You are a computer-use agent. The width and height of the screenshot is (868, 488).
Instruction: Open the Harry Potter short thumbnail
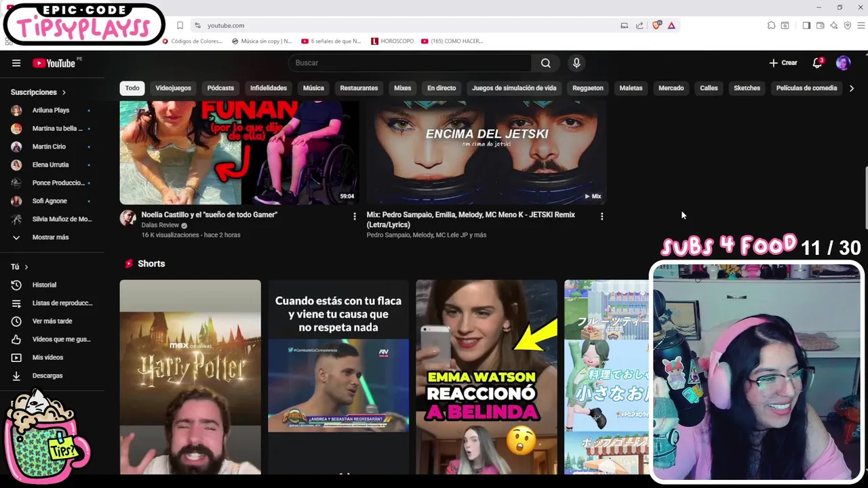tap(190, 377)
